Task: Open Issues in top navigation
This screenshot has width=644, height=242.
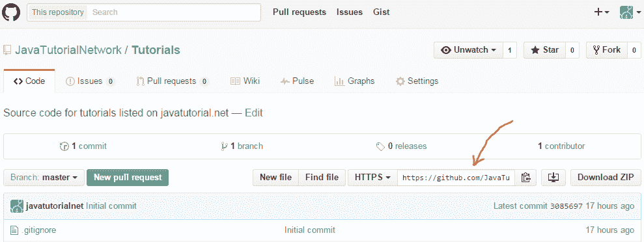Action: [350, 12]
